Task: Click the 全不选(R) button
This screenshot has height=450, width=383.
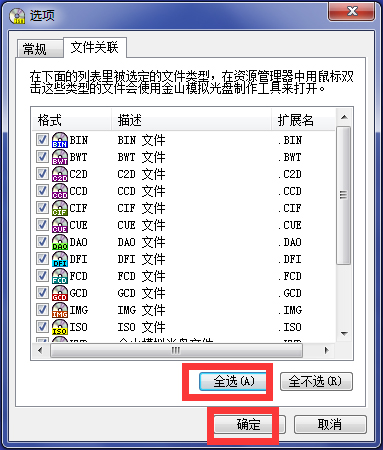Action: pos(316,381)
